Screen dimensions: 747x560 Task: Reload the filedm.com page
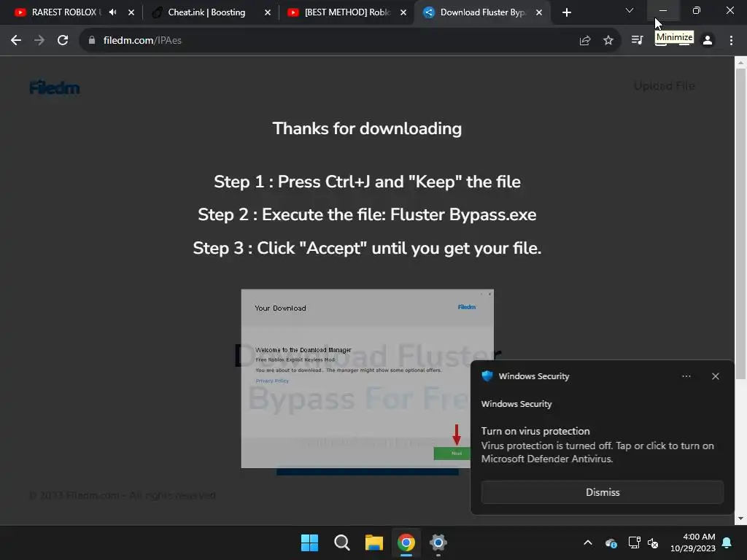(x=63, y=41)
